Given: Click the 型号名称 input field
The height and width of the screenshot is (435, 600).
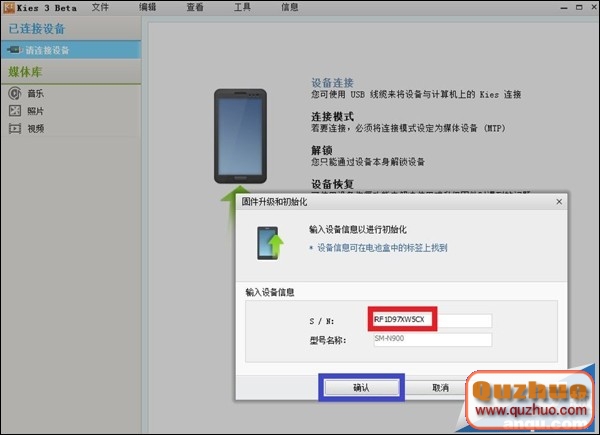Looking at the screenshot, I should 432,339.
